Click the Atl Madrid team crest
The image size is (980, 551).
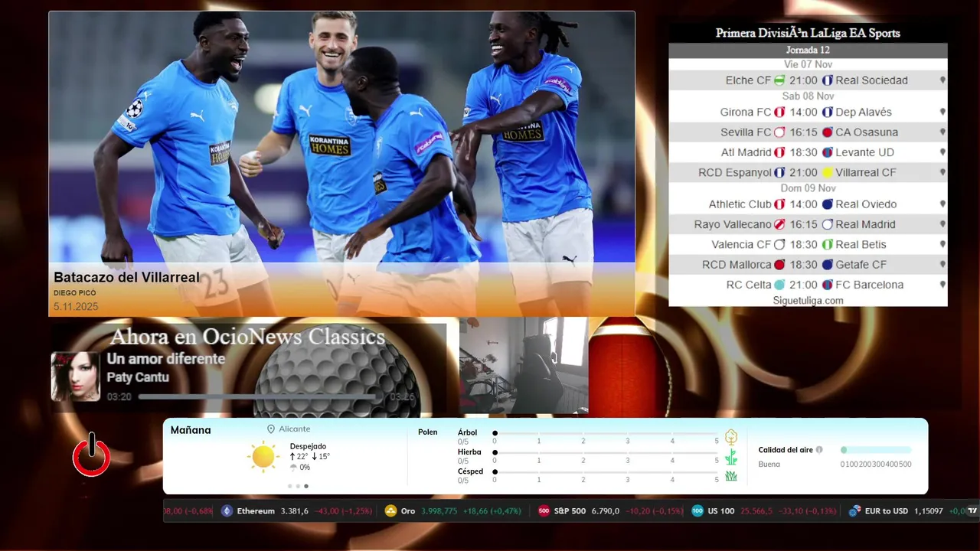pos(779,152)
